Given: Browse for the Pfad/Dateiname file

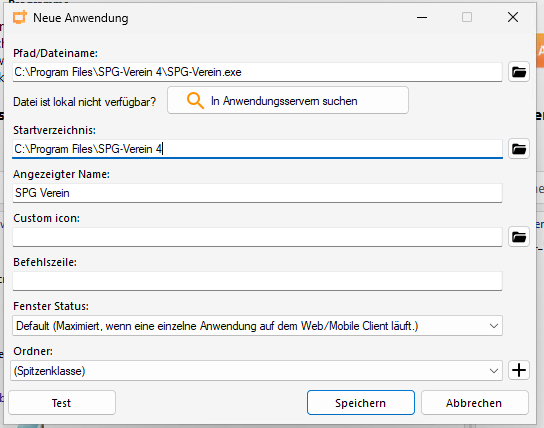Looking at the screenshot, I should (519, 72).
